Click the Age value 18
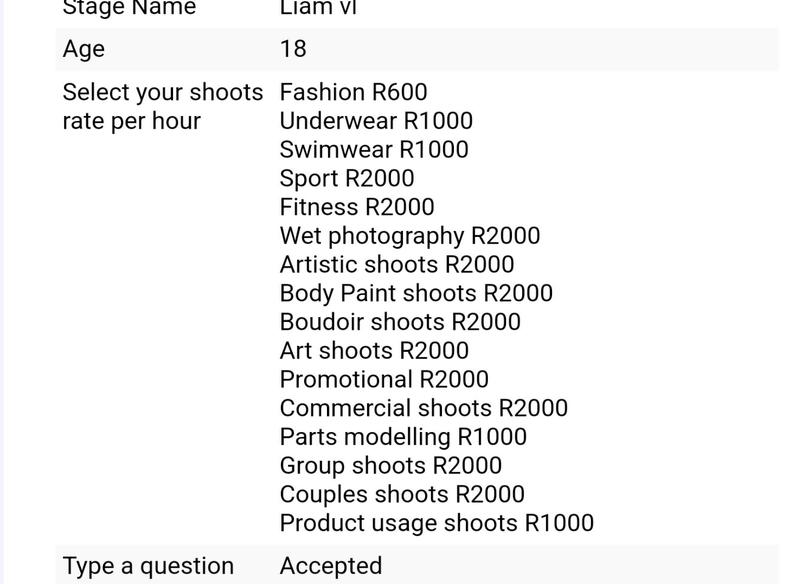Viewport: 800px width, 584px height. point(293,49)
